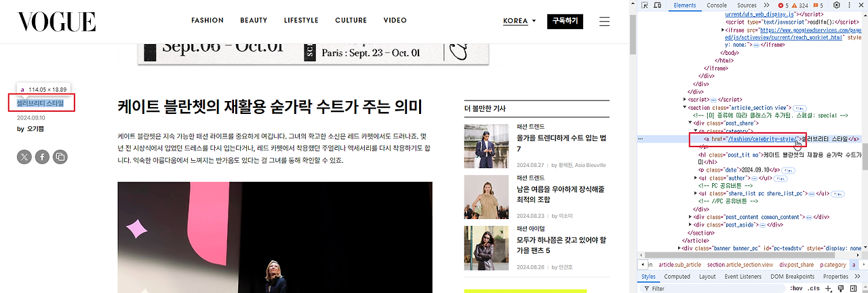
Task: Share the article on X
Action: 24,157
